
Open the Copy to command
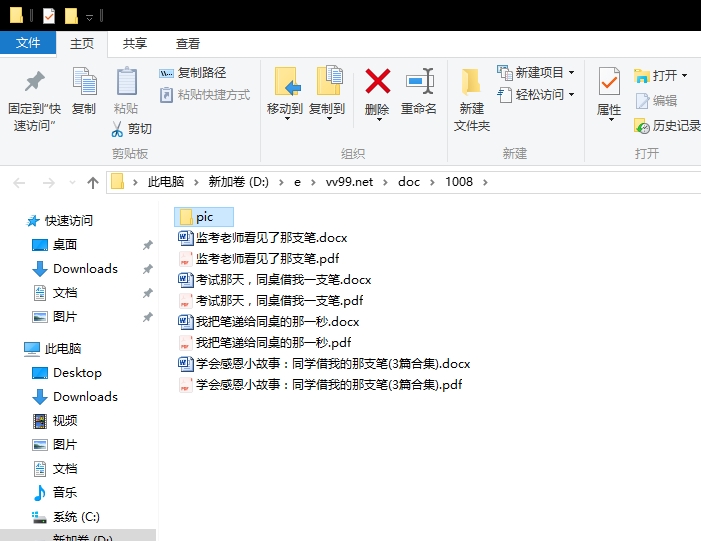click(327, 93)
